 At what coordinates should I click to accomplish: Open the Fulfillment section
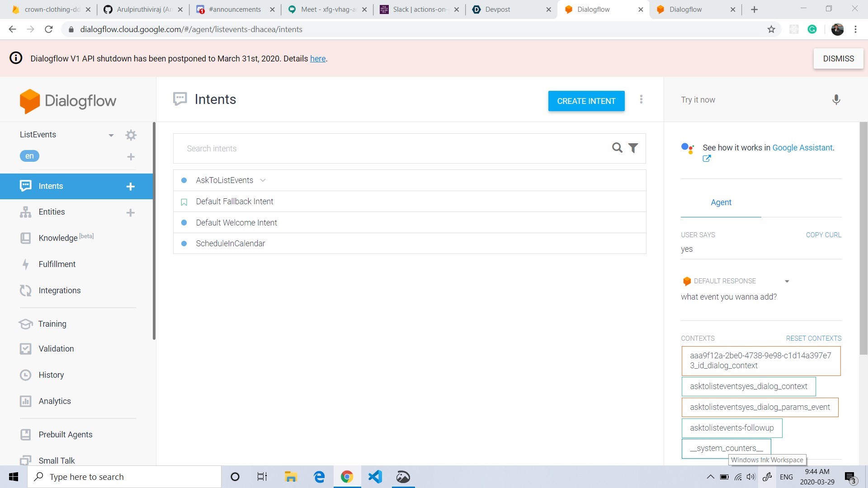[x=57, y=264]
